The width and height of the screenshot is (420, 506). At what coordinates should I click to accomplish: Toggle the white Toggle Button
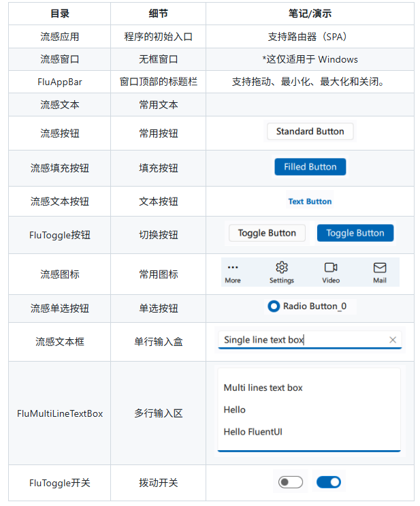tap(267, 233)
